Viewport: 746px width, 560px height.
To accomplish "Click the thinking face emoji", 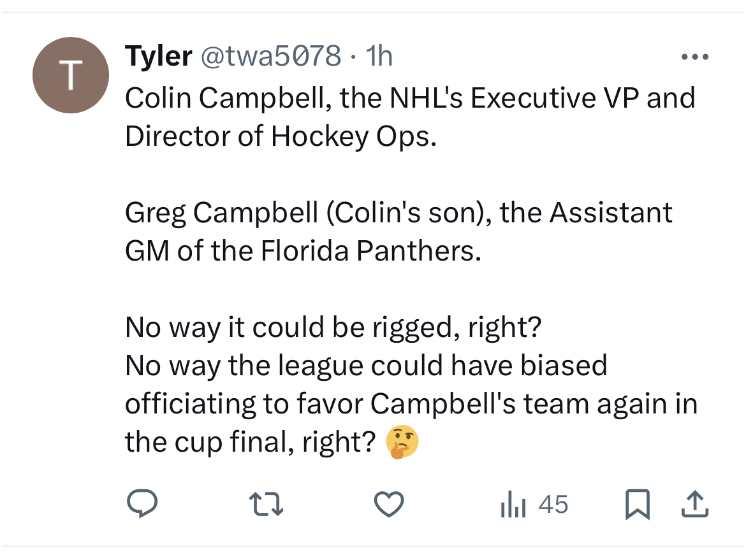I will pos(402,442).
